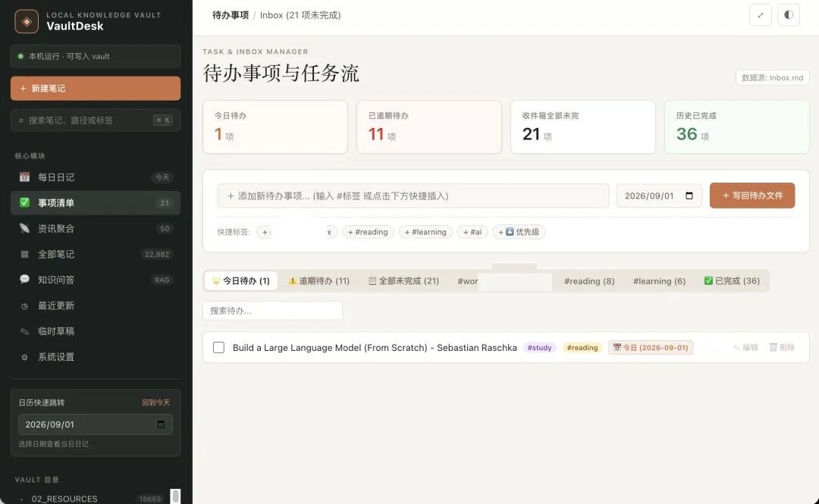The image size is (819, 504).
Task: Focus the add new todo input field
Action: click(x=413, y=196)
